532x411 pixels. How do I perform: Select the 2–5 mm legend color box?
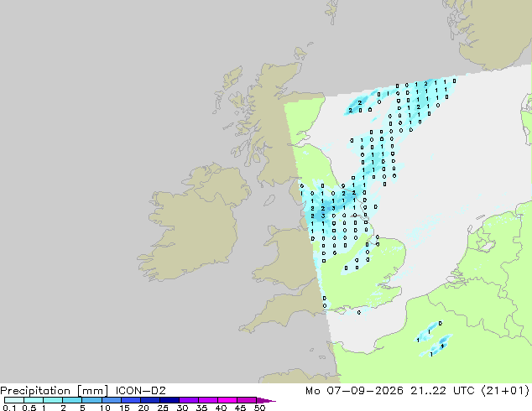coord(72,400)
